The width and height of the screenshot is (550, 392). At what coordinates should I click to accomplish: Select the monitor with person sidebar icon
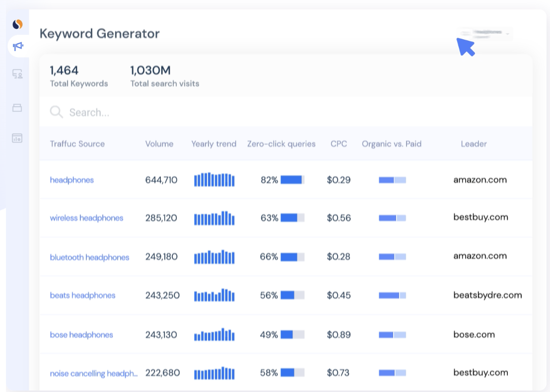17,74
